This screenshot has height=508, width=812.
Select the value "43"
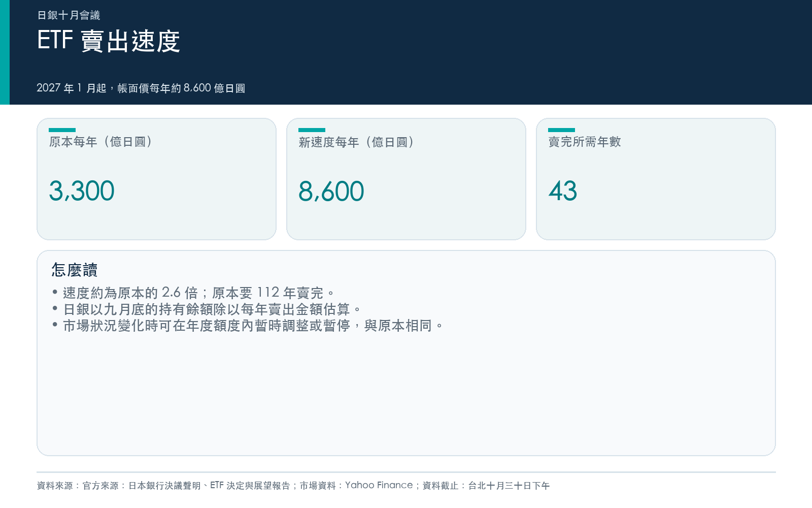(x=563, y=191)
